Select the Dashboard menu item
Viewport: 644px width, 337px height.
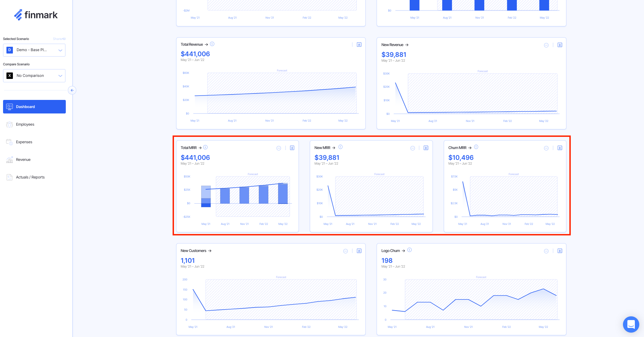point(34,107)
